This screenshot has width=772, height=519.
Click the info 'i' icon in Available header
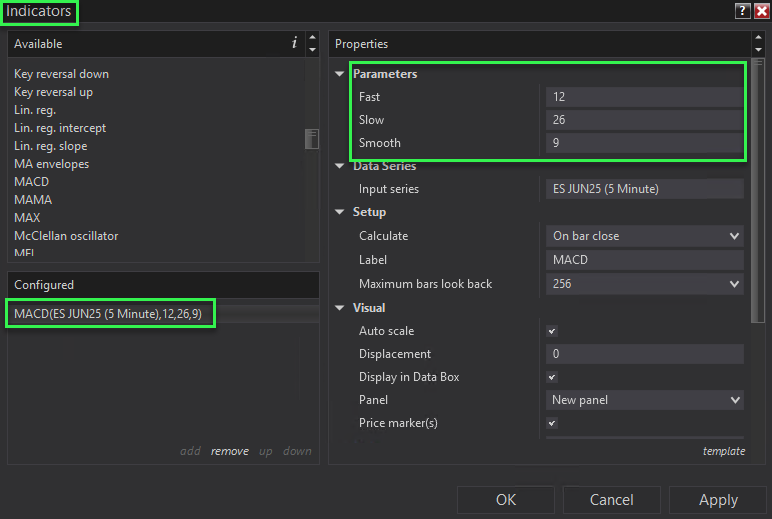pyautogui.click(x=294, y=43)
